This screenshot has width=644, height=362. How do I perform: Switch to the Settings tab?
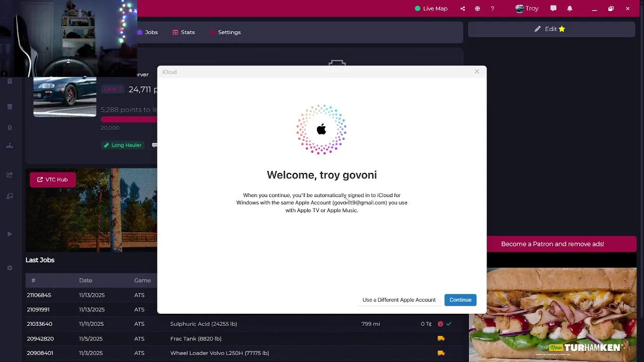click(225, 32)
